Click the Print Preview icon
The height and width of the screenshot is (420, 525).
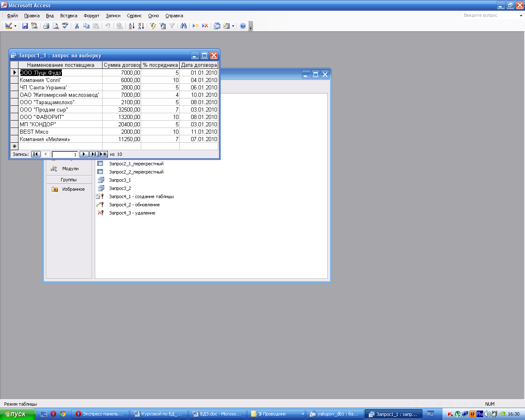56,26
